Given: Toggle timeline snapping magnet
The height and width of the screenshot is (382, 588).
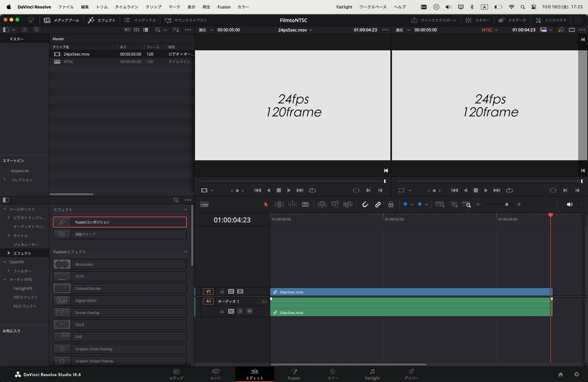Looking at the screenshot, I should pyautogui.click(x=365, y=205).
